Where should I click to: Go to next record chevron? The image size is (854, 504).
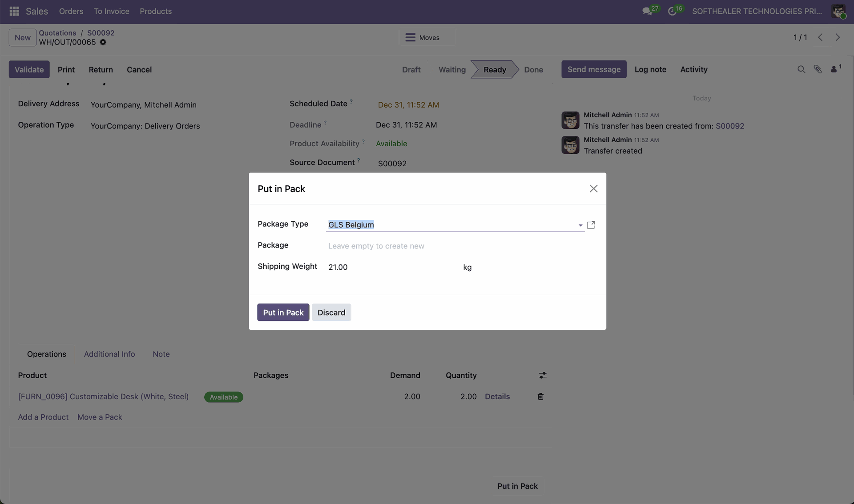[838, 37]
